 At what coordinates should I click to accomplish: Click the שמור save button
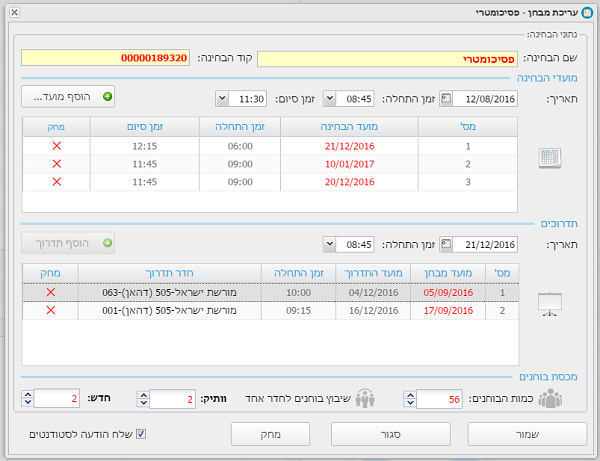pyautogui.click(x=527, y=434)
